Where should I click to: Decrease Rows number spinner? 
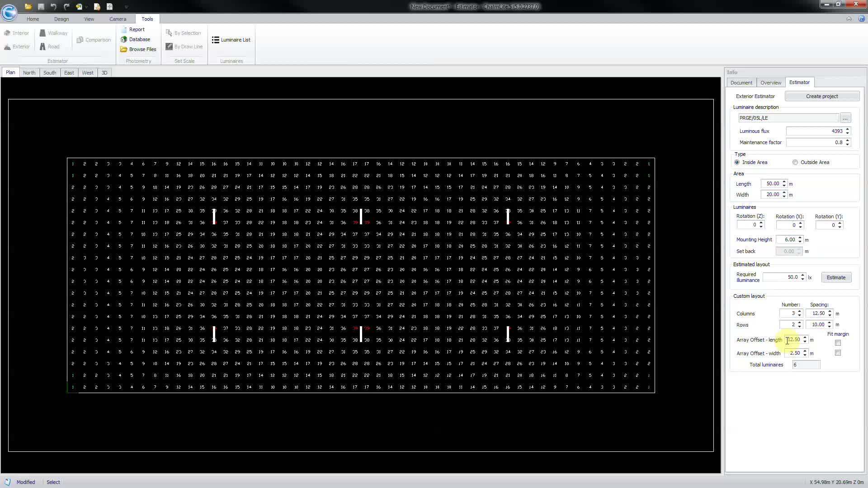(800, 326)
